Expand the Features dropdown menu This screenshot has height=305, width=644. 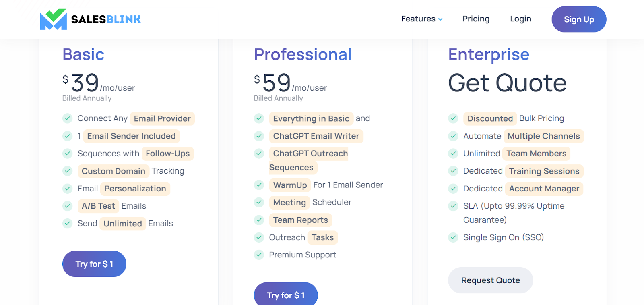pos(421,19)
